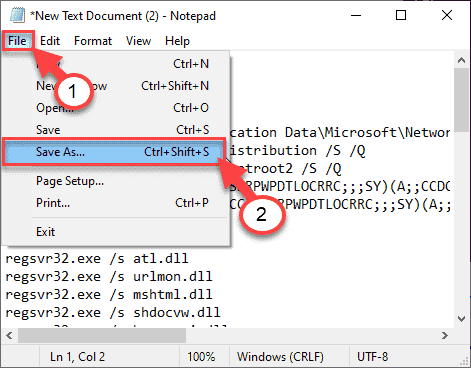Open the Edit menu

point(50,41)
